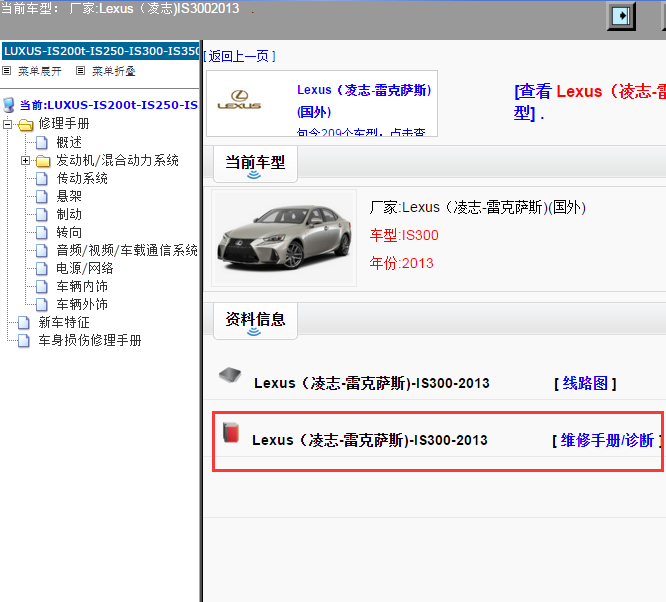Click the computer icon beside 当前:LUXUS-IS200t
Screen dimensions: 666x602
(x=8, y=105)
